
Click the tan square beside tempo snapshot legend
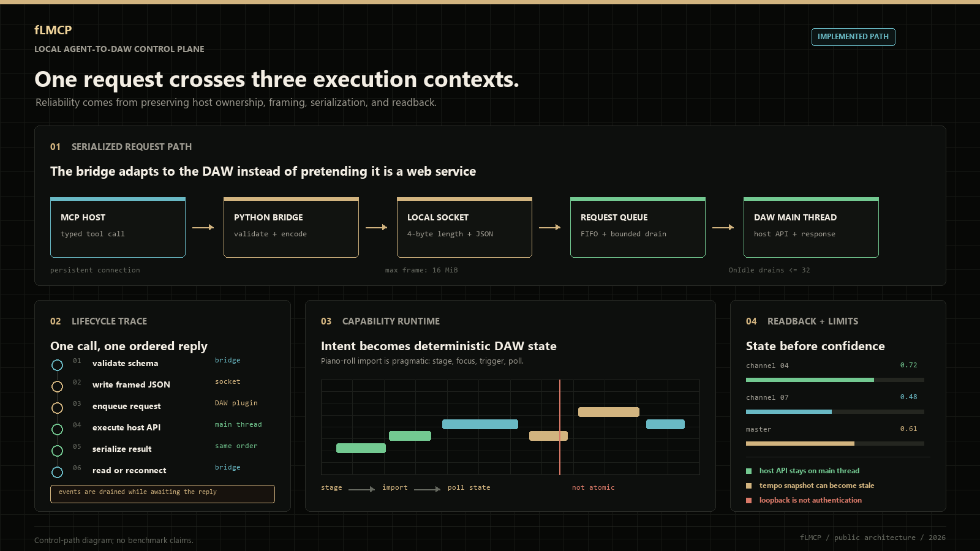click(748, 485)
